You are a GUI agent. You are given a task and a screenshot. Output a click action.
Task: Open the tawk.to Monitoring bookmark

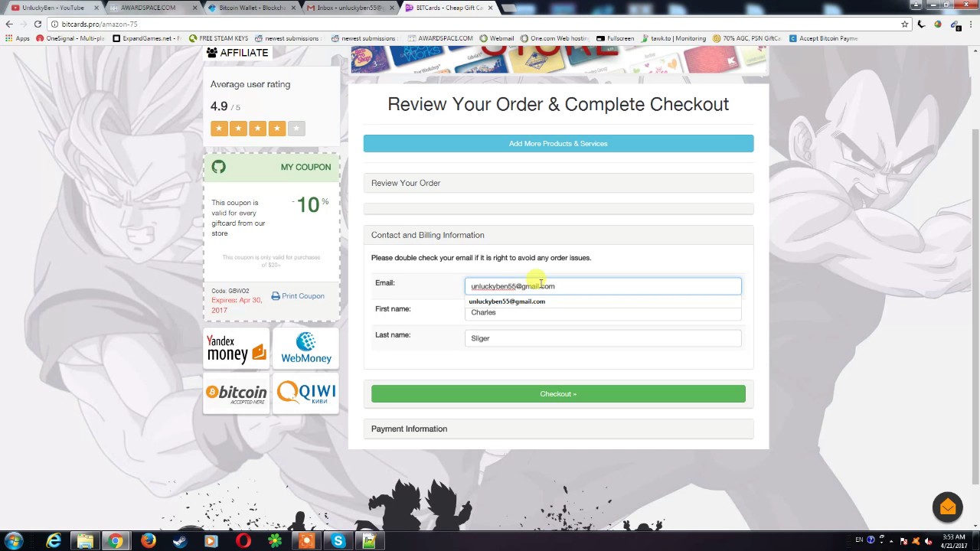[x=673, y=38]
